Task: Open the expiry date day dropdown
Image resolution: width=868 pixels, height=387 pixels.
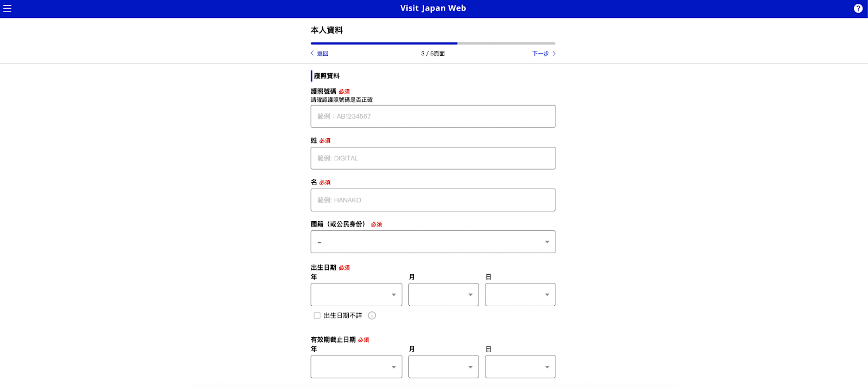Action: 520,367
